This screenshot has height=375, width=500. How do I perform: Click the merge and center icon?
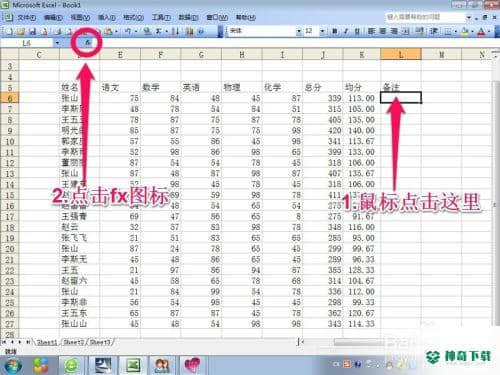pos(405,31)
